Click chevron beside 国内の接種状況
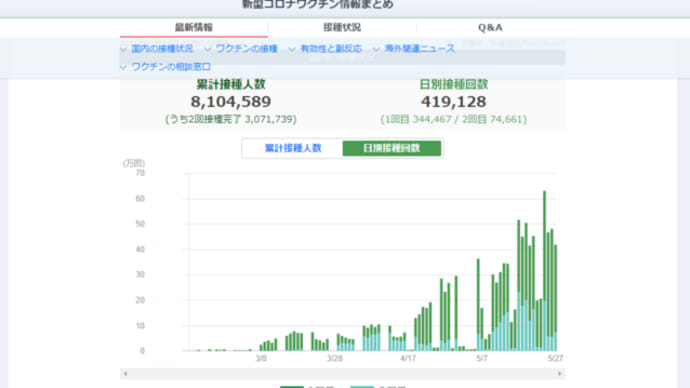Viewport: 690px width, 388px height. pos(124,50)
